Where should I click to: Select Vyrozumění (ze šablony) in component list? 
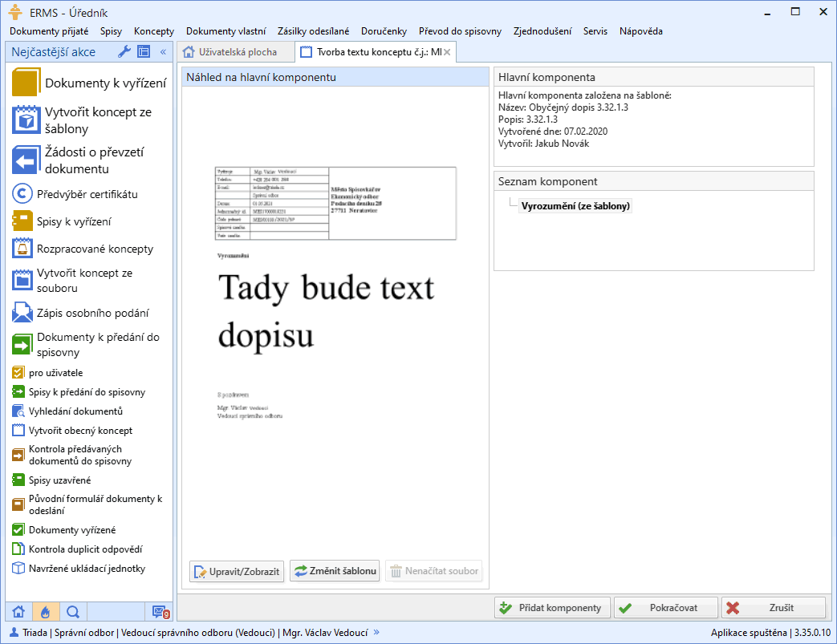coord(575,206)
